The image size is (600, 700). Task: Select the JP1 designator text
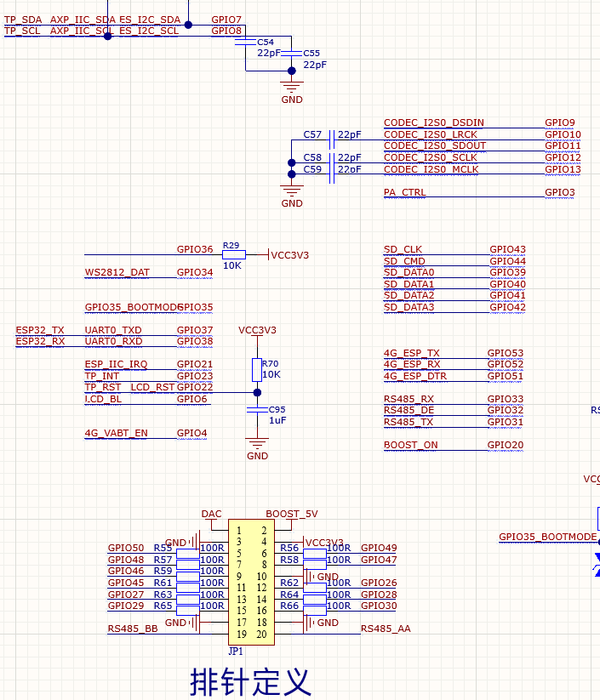coord(236,652)
